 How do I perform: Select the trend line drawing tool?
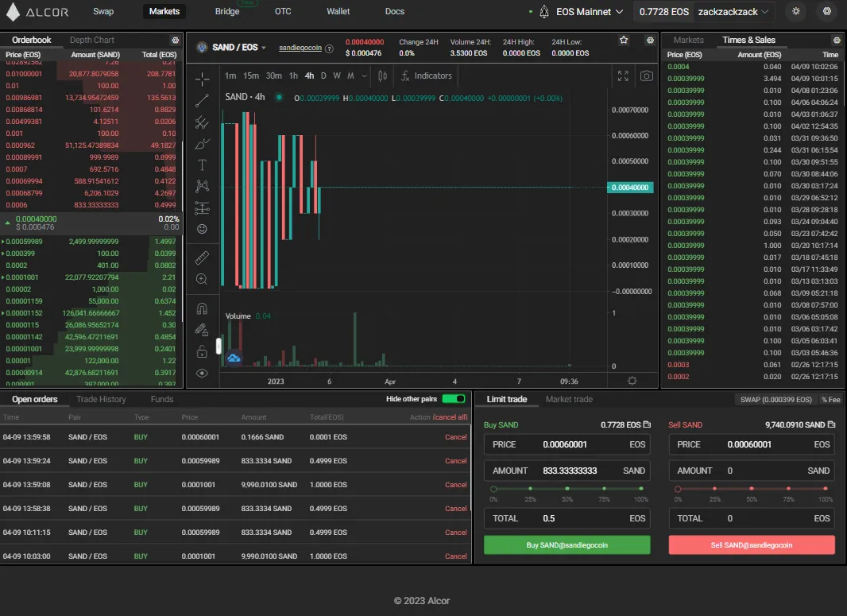click(202, 100)
